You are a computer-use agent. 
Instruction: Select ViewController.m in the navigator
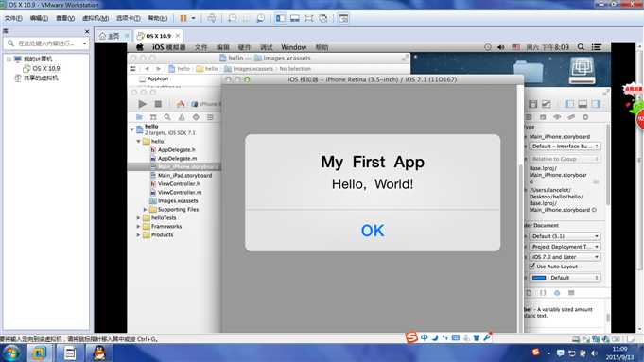click(180, 193)
